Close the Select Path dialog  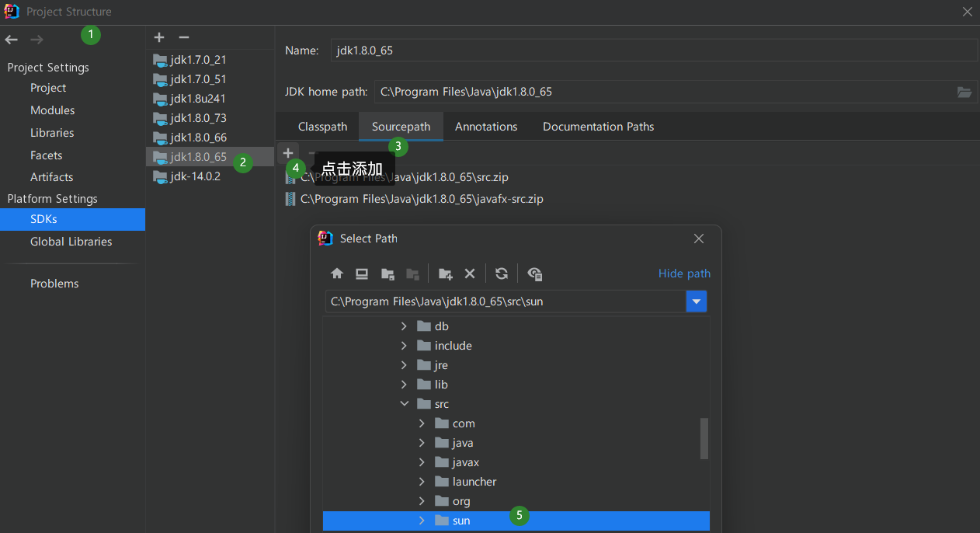(x=699, y=239)
